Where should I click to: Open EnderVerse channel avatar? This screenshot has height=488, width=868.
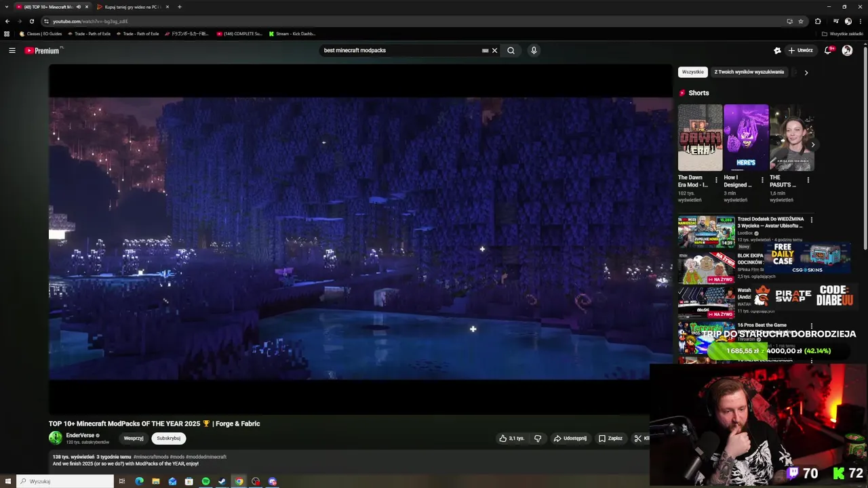(55, 438)
